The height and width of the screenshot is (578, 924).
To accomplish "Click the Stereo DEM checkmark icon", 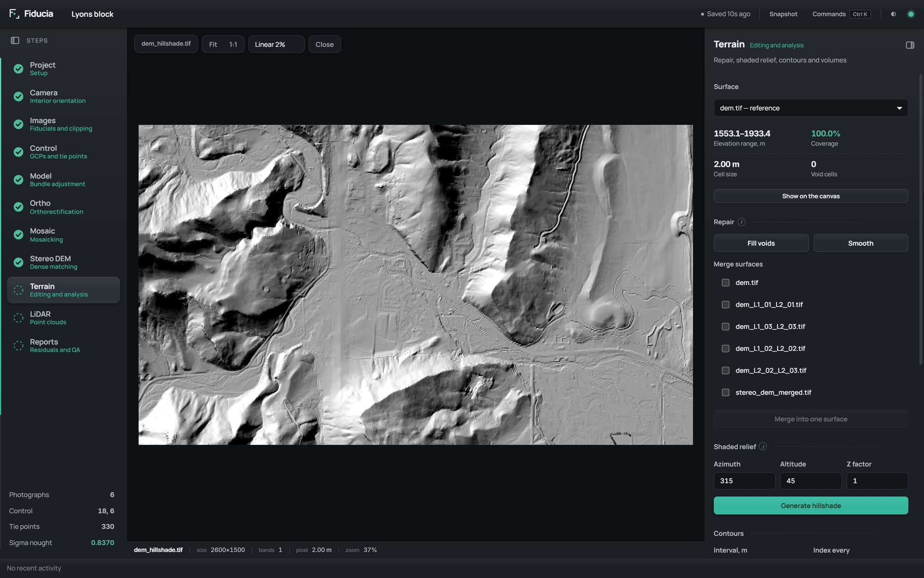I will coord(18,262).
